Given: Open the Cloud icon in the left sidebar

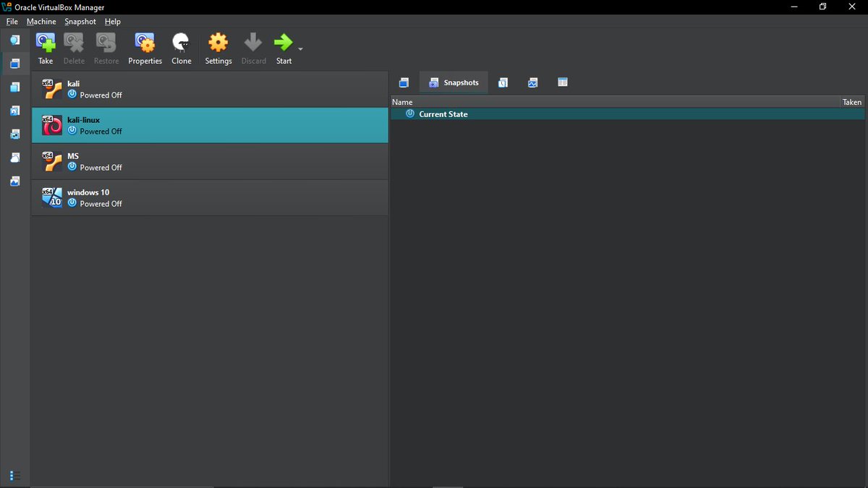Looking at the screenshot, I should 14,158.
